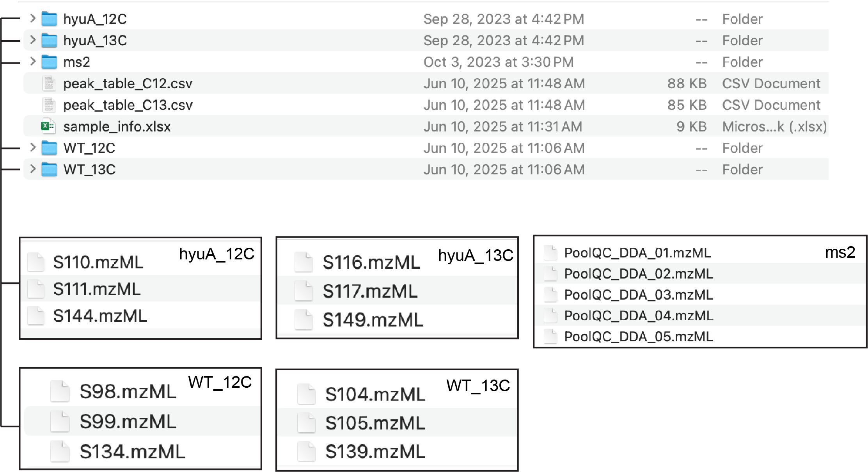Expand the hyuA_13C folder chevron
Viewport: 868px width, 472px height.
click(x=33, y=39)
